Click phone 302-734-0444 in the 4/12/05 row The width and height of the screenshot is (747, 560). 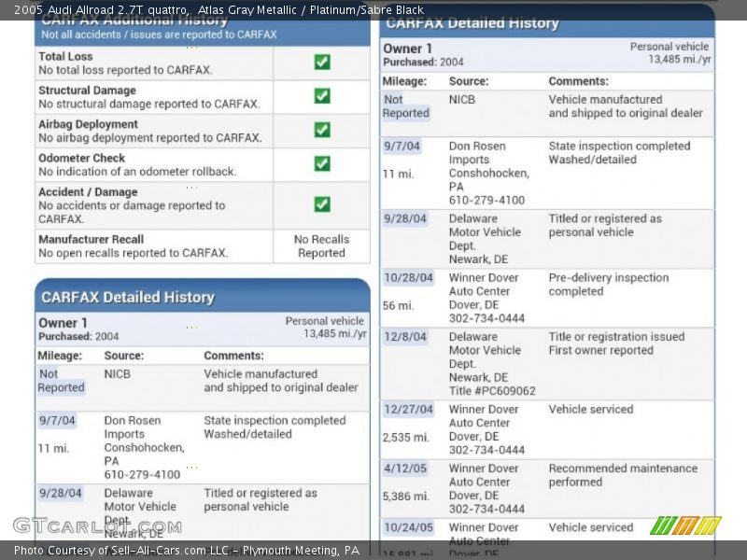pos(486,509)
